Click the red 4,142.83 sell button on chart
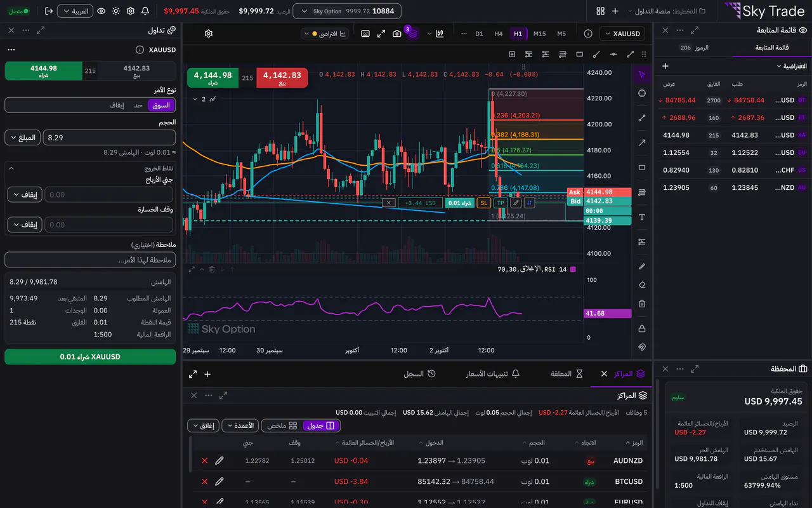The image size is (812, 508). coord(282,78)
